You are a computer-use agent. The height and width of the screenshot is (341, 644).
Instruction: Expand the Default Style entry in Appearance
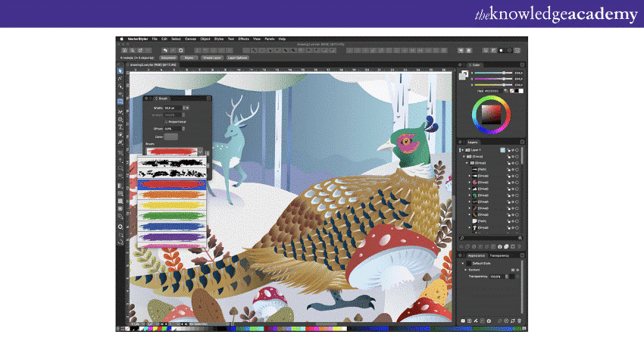463,263
